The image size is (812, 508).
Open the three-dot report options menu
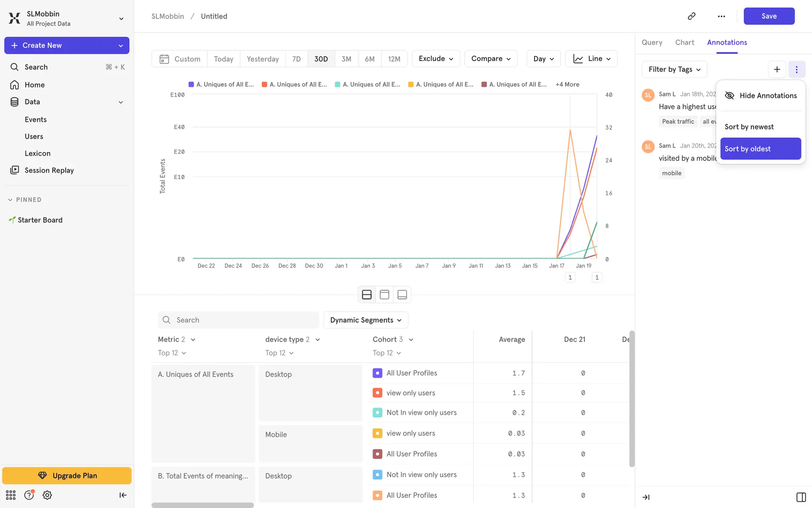[x=721, y=16]
